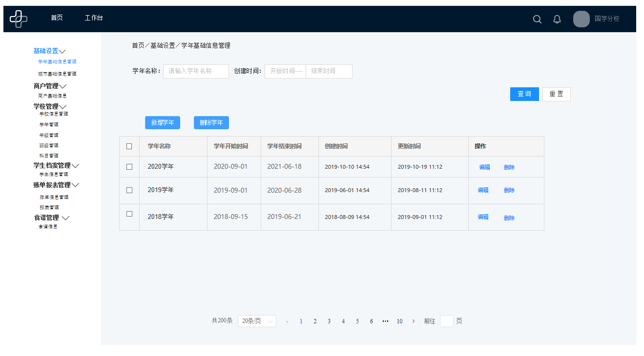Open 报表管理 in the sidebar
The width and height of the screenshot is (644, 356).
(49, 208)
